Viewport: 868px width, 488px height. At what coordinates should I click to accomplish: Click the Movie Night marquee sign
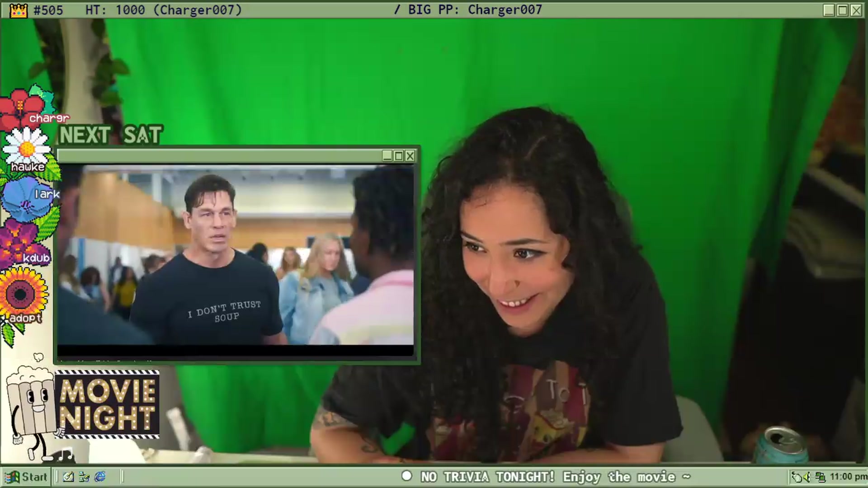108,404
